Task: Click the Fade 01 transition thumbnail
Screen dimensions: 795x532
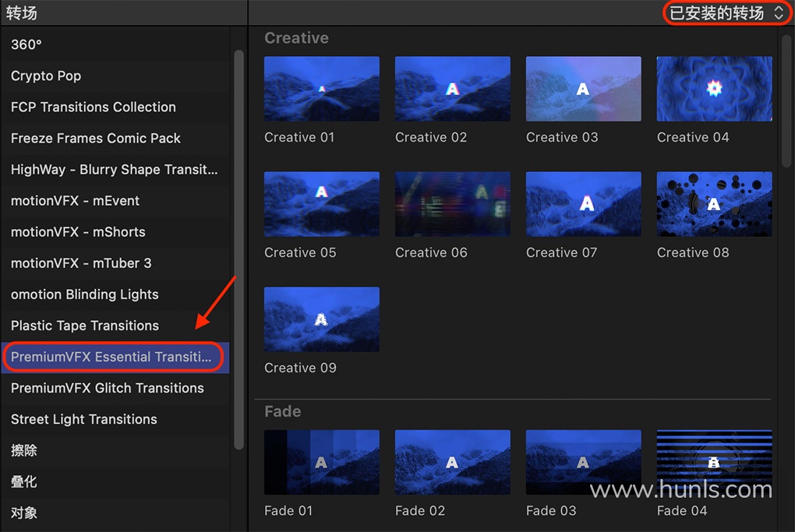Action: 321,462
